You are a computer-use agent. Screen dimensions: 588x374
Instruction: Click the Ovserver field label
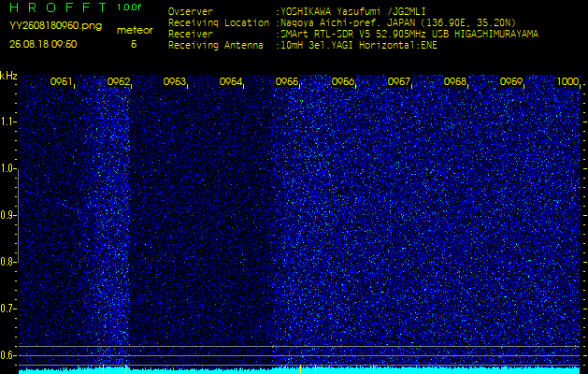191,11
